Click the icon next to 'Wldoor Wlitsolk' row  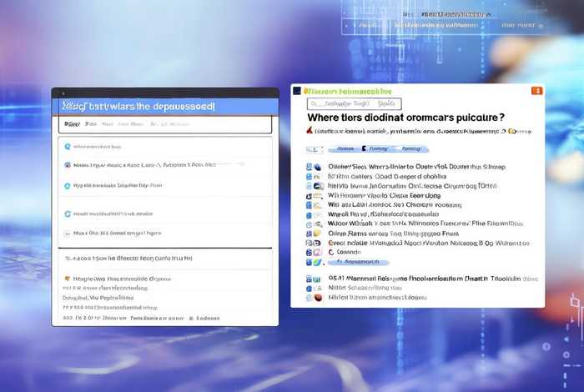pyautogui.click(x=309, y=224)
